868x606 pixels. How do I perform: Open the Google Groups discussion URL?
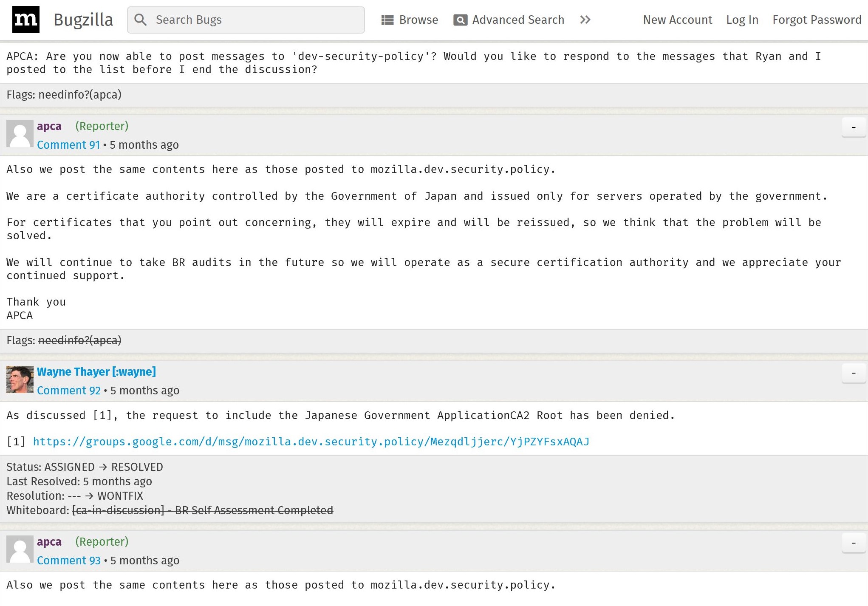311,442
